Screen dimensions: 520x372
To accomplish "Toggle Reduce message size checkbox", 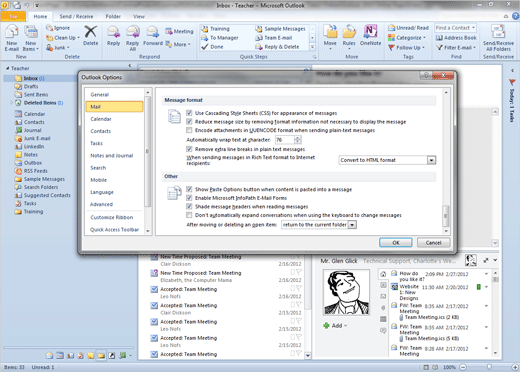I will pyautogui.click(x=189, y=122).
